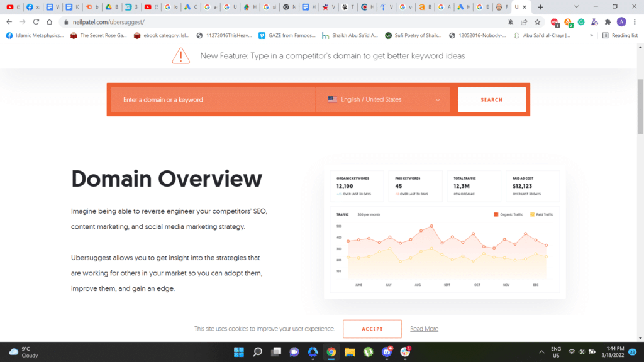Open File Explorer from the taskbar
Viewport: 644px width, 362px height.
point(350,352)
